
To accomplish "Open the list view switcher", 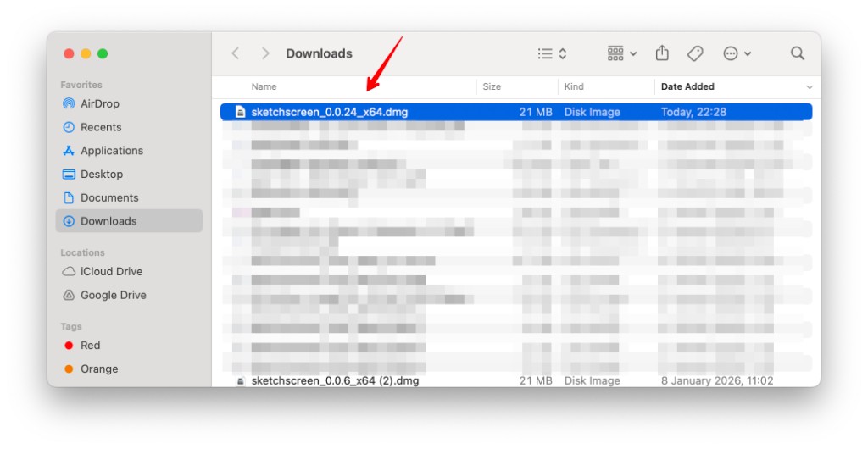I will [x=552, y=53].
